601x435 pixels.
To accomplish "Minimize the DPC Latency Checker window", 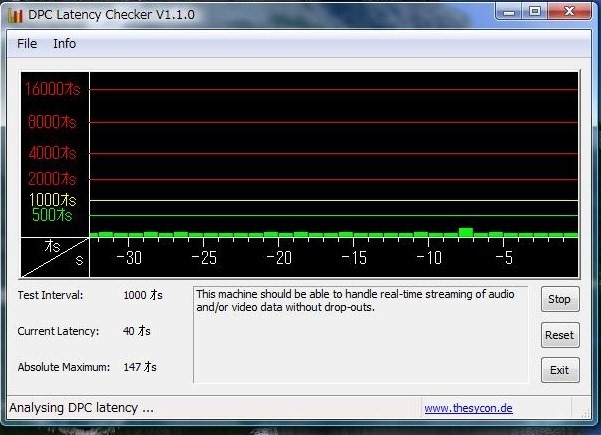I will [509, 11].
